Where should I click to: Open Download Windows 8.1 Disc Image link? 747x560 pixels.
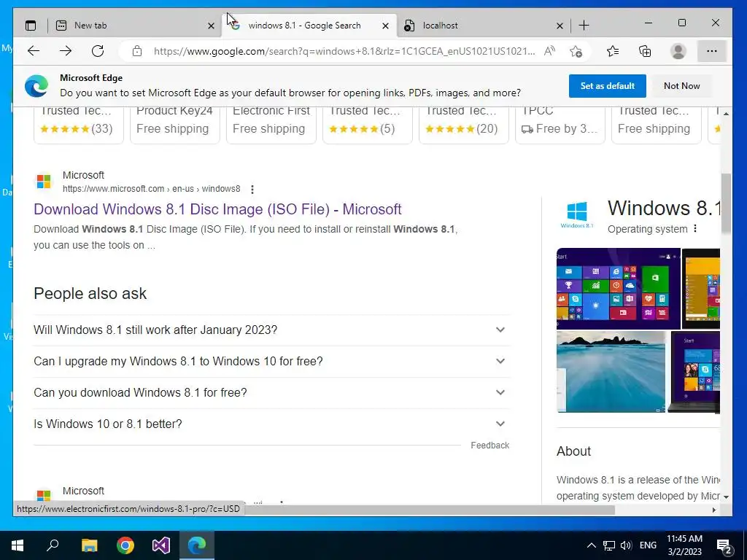pyautogui.click(x=217, y=209)
